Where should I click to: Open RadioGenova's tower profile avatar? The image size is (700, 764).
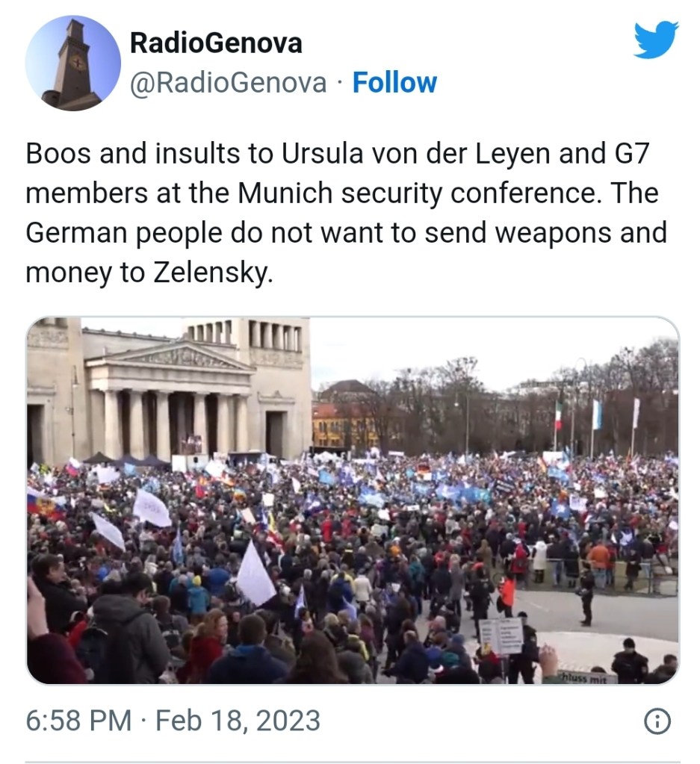pos(73,63)
